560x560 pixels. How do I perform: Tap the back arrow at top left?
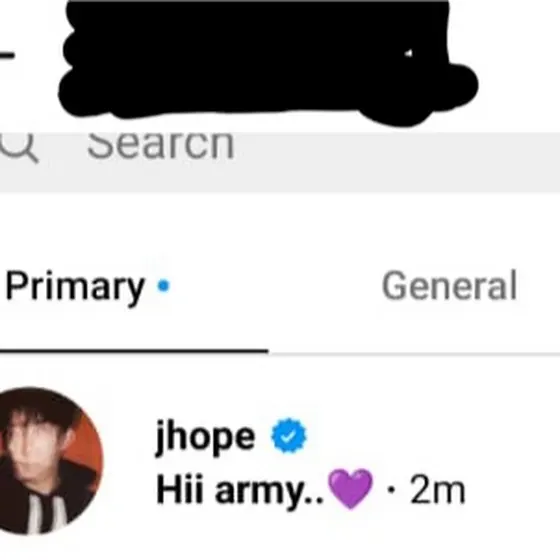(6, 55)
